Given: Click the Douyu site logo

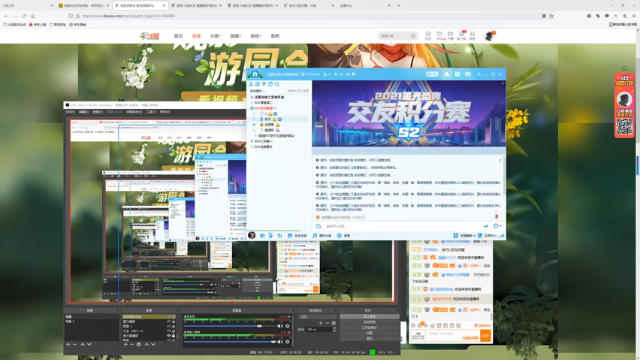Looking at the screenshot, I should coord(149,36).
